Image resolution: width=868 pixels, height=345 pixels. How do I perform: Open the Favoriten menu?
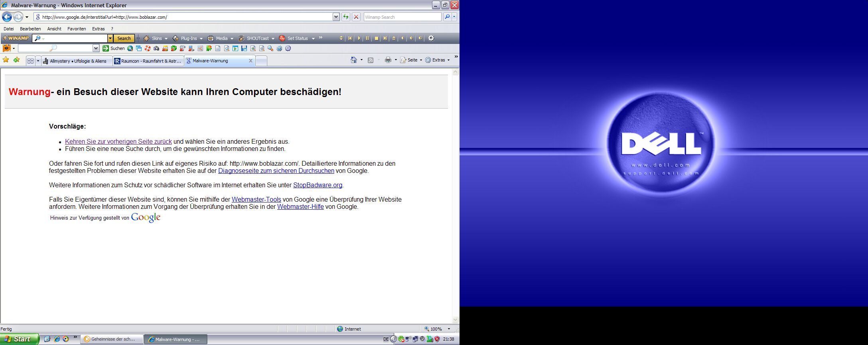coord(77,29)
